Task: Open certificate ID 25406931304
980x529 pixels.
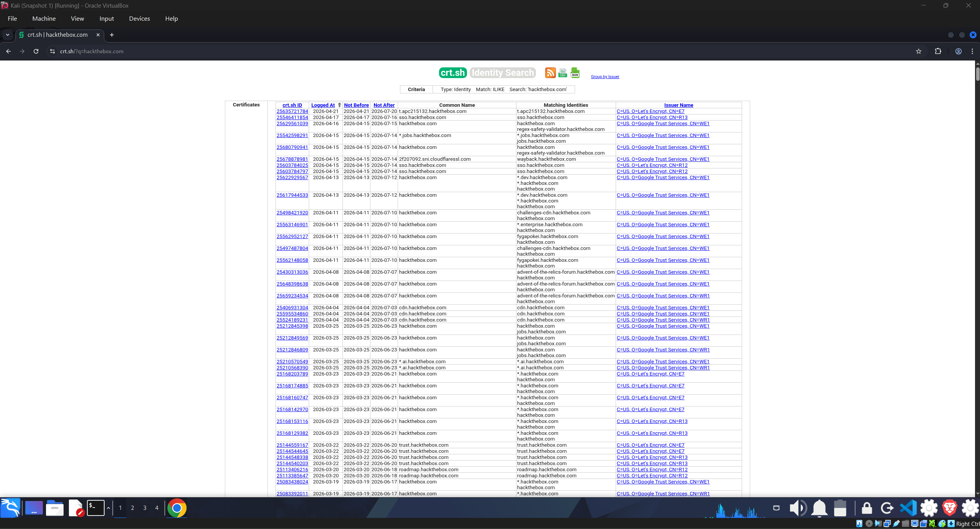Action: coord(292,308)
